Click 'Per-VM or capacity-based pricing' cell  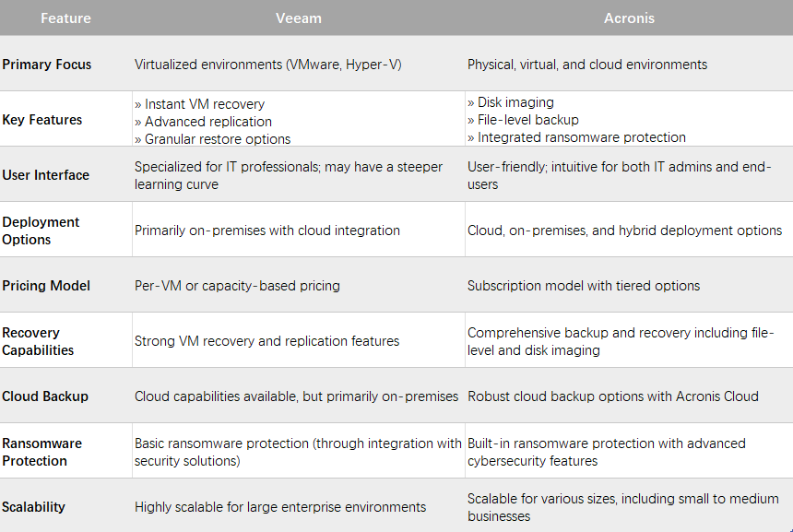click(237, 286)
